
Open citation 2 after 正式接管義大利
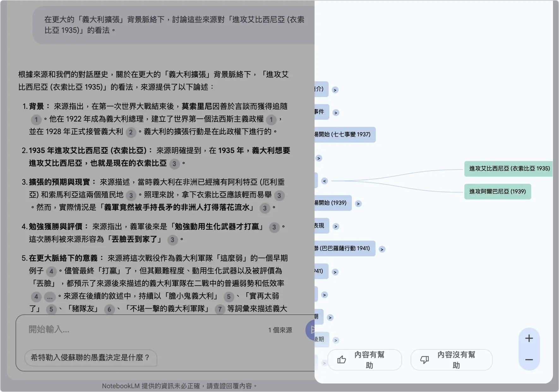(x=131, y=132)
